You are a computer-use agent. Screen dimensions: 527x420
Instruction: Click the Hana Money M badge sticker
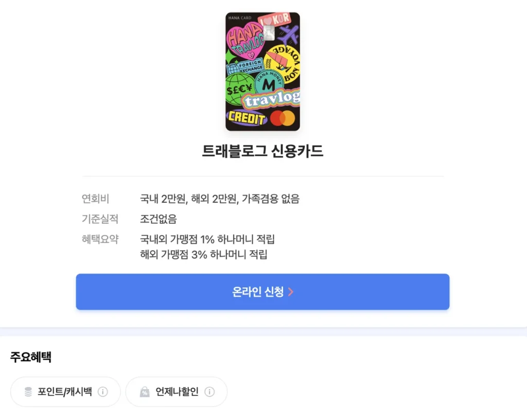[x=269, y=82]
